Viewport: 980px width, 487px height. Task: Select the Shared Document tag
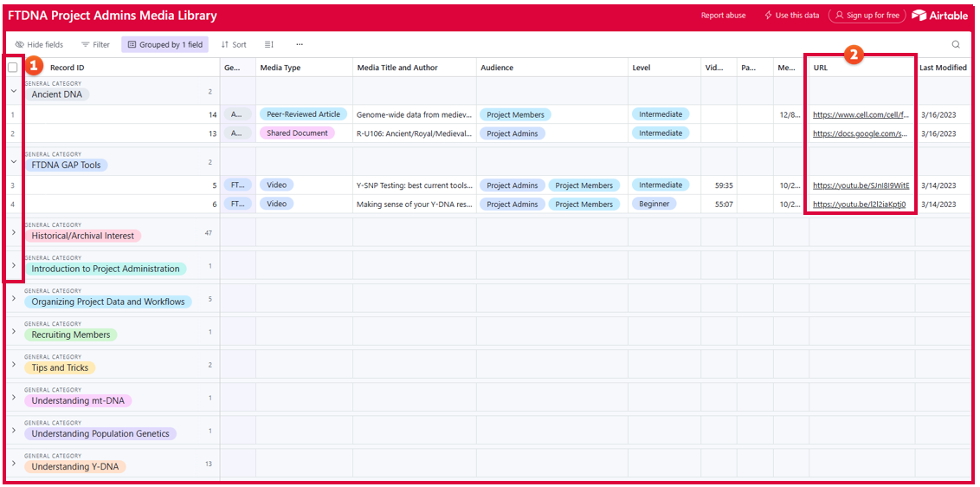tap(297, 133)
